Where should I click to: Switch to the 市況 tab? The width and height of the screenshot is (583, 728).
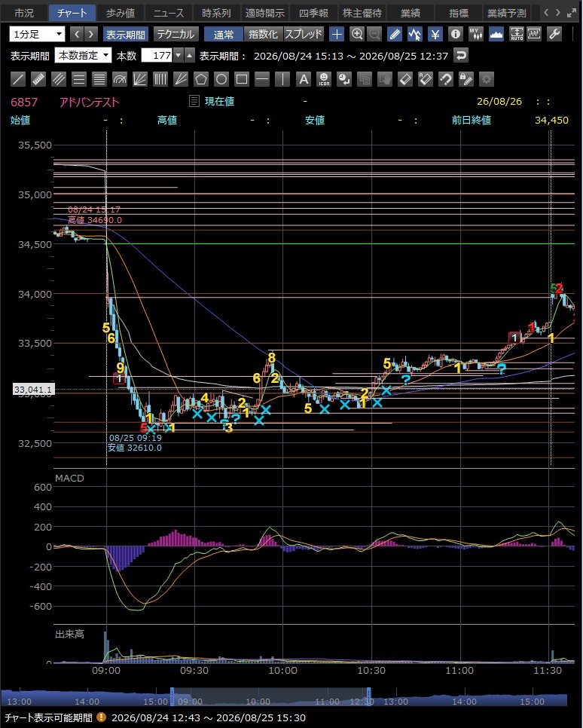(x=24, y=13)
